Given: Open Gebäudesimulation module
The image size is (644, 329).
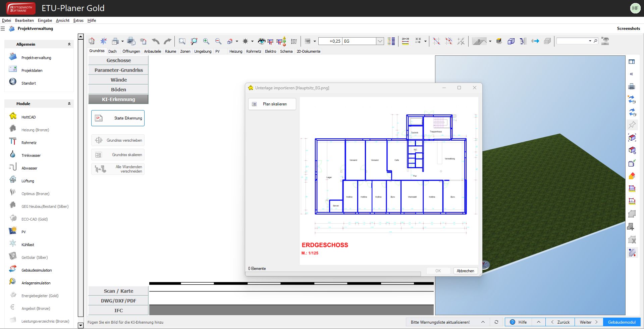Looking at the screenshot, I should point(37,270).
